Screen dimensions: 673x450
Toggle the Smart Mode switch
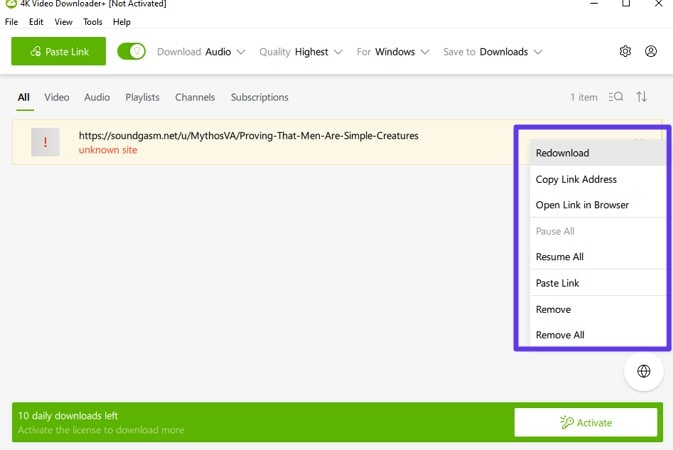(131, 52)
